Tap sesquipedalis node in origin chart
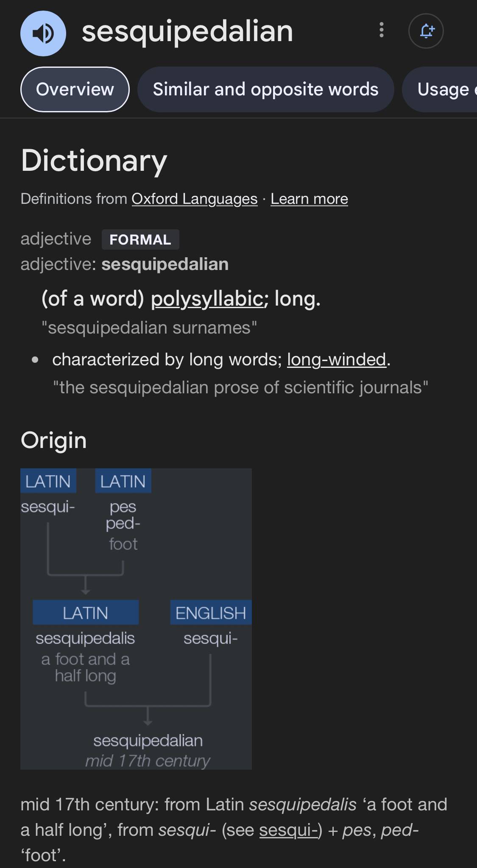The image size is (477, 868). pyautogui.click(x=85, y=638)
